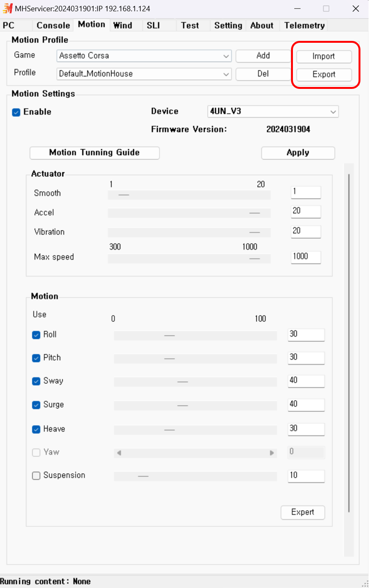Click the Vibration slider track
The image size is (369, 588).
coord(189,232)
